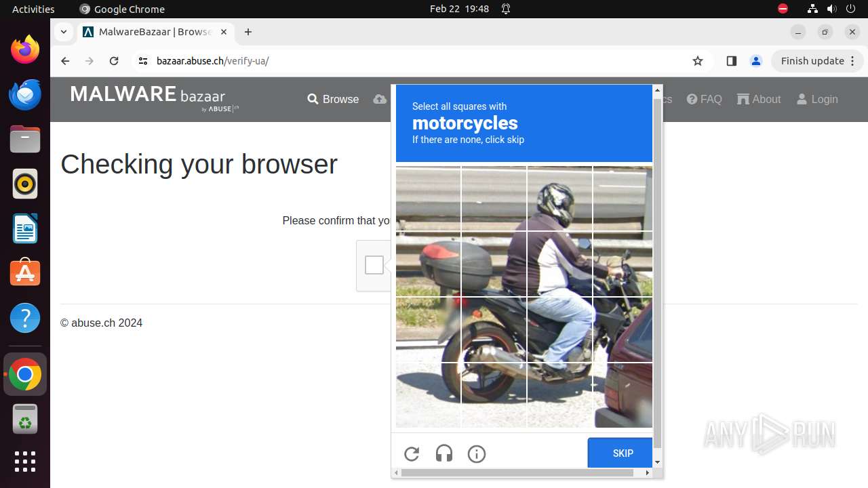Click the captcha horizontal scrollbar
This screenshot has height=488, width=868.
(x=519, y=472)
